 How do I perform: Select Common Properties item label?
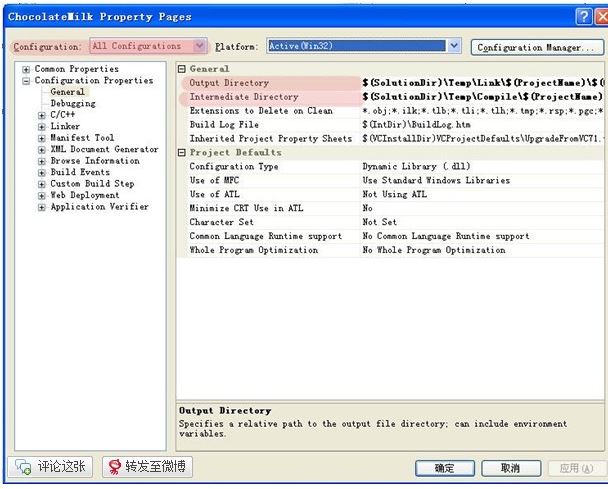pos(76,69)
